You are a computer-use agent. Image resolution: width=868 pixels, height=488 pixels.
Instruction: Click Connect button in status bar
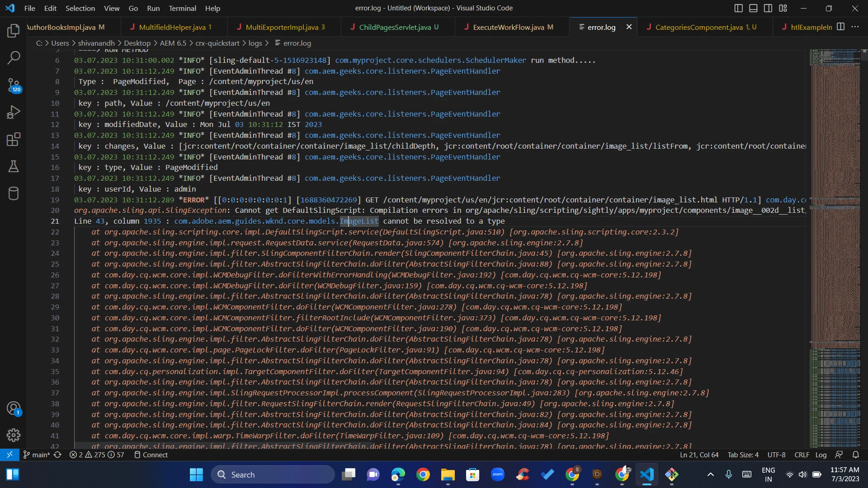tap(151, 455)
